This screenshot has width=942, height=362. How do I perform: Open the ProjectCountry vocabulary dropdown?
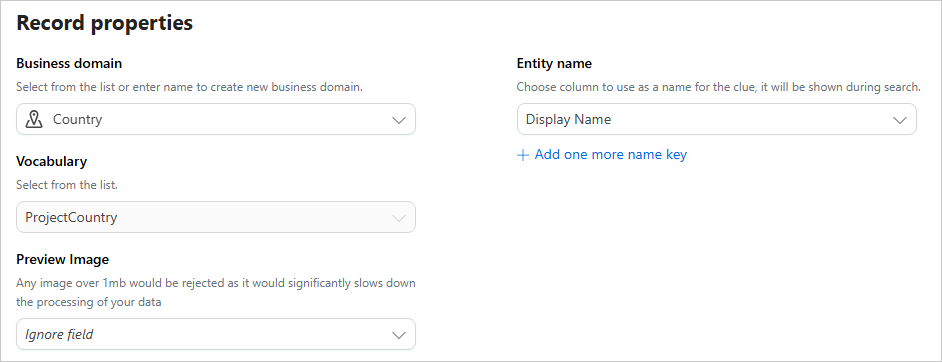coord(216,217)
